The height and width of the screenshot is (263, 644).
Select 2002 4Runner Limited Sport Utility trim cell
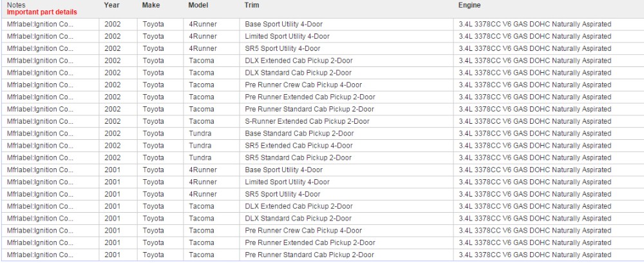[x=287, y=37]
